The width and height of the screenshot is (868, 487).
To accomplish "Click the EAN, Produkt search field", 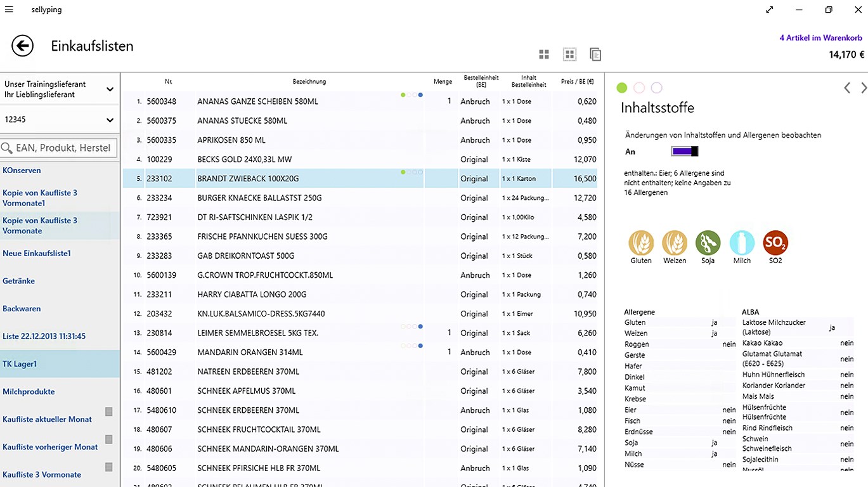I will point(59,148).
